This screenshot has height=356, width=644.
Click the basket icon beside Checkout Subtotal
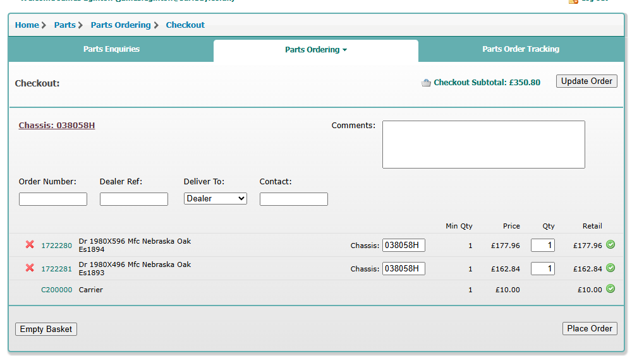point(426,83)
